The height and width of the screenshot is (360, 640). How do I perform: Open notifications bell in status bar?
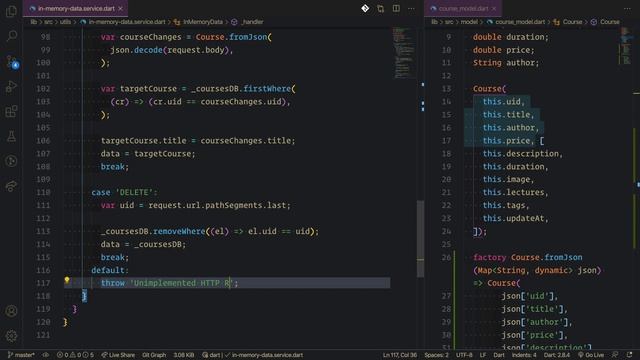coord(629,355)
